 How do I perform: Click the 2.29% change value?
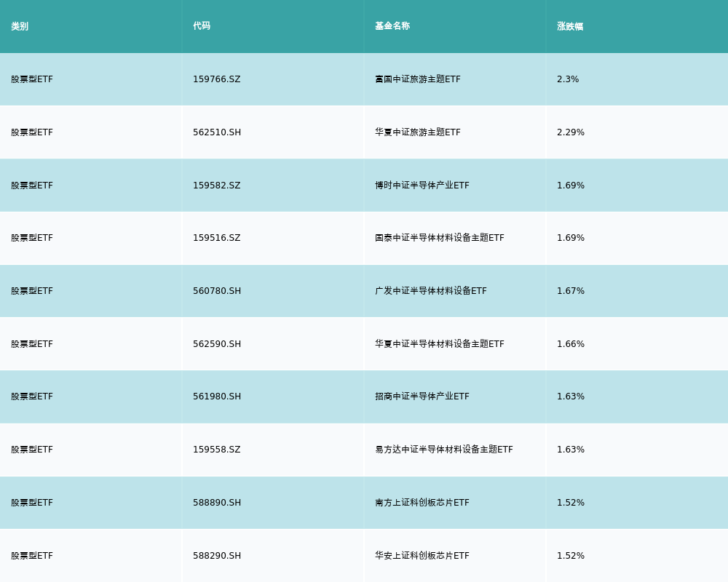[x=571, y=132]
